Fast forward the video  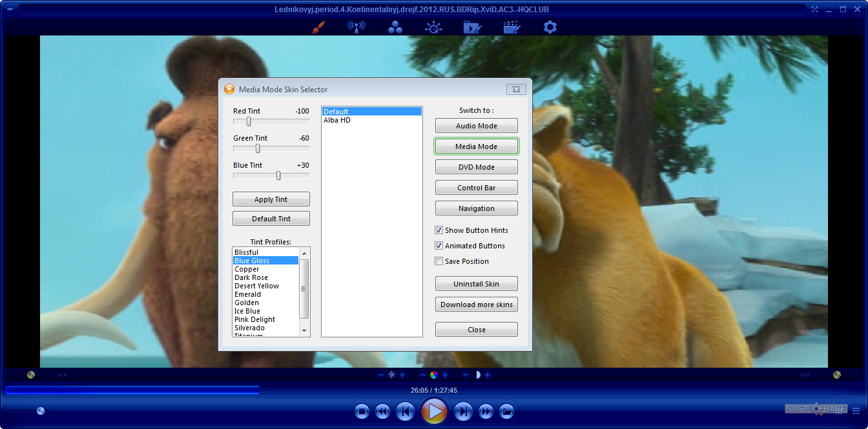(486, 411)
